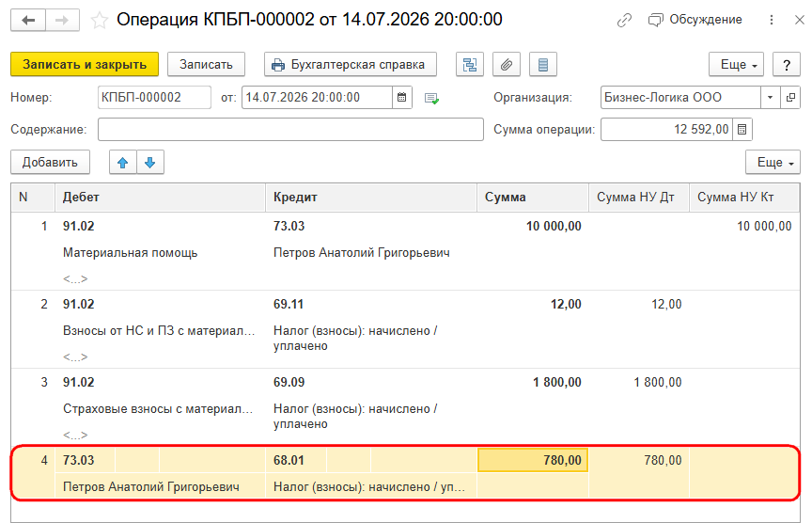Click the Сумма НУ Кт column header
Image resolution: width=812 pixels, height=523 pixels.
(x=744, y=198)
